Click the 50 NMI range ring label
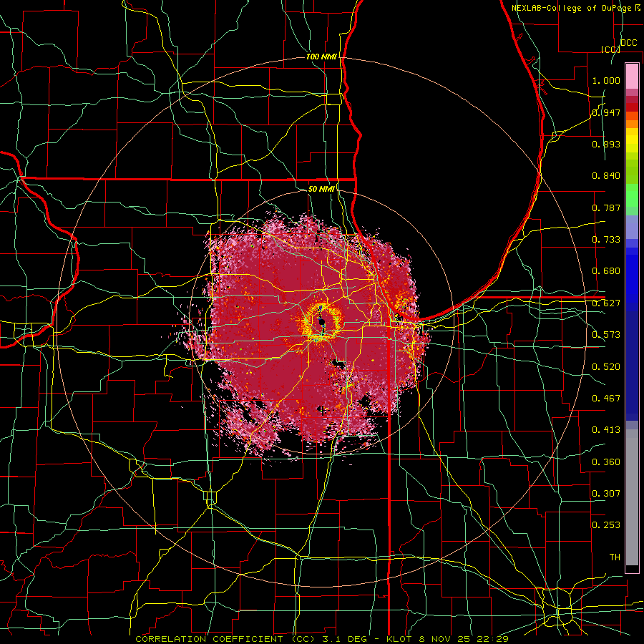This screenshot has height=644, width=644. [321, 189]
